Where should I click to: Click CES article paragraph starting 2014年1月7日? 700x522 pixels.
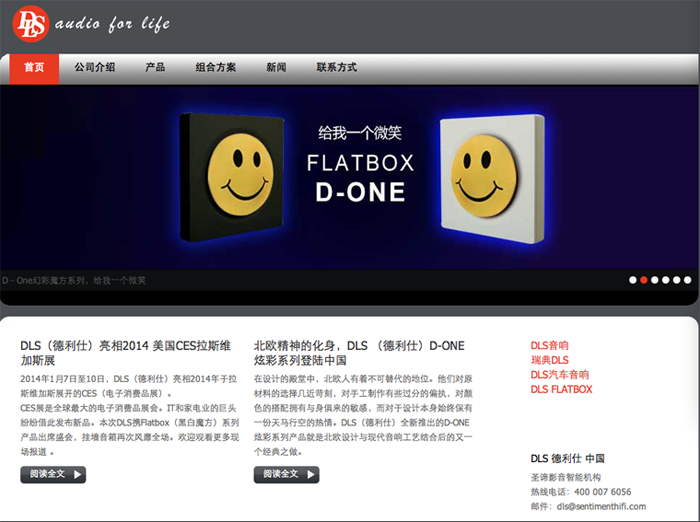coord(130,415)
